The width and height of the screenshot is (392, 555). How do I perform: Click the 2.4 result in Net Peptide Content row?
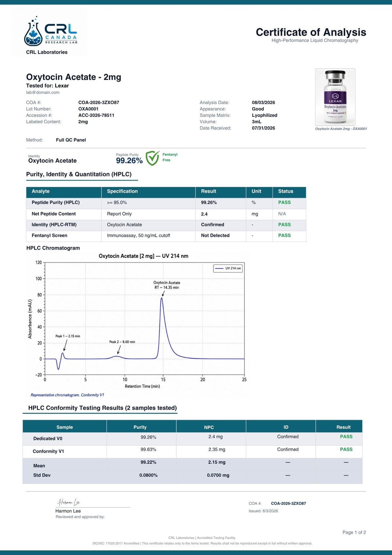pyautogui.click(x=204, y=214)
